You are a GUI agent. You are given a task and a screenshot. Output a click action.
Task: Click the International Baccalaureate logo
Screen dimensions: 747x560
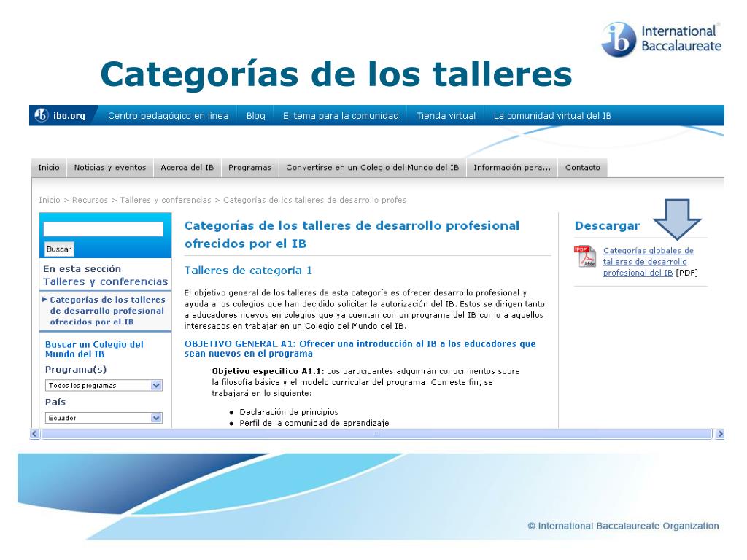tap(662, 39)
